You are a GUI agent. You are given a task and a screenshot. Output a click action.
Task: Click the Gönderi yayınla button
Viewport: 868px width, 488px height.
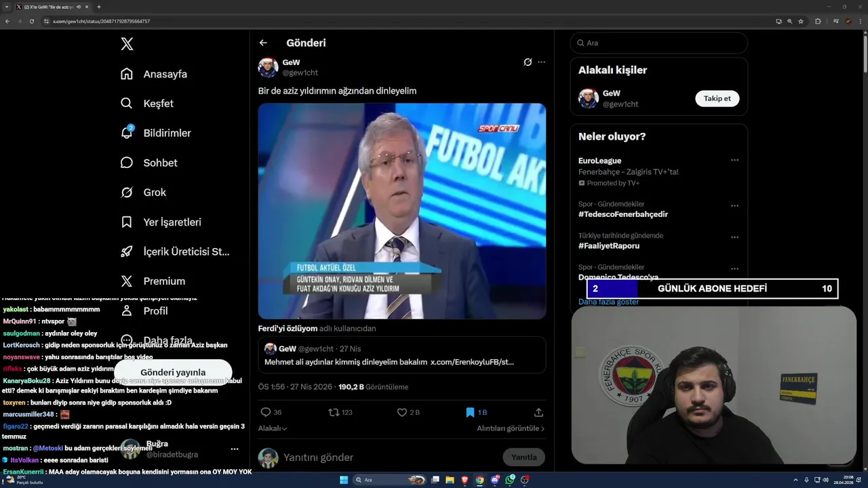[173, 372]
